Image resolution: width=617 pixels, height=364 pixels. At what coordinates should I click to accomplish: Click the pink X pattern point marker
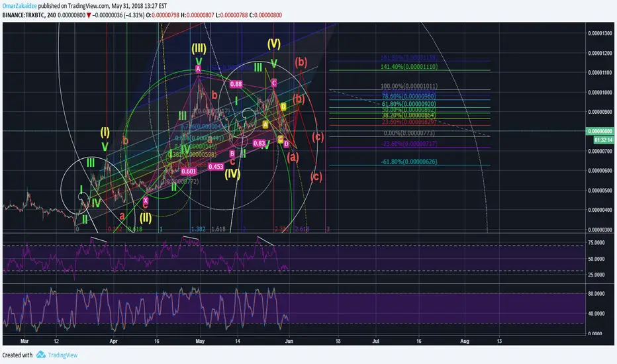[146, 201]
